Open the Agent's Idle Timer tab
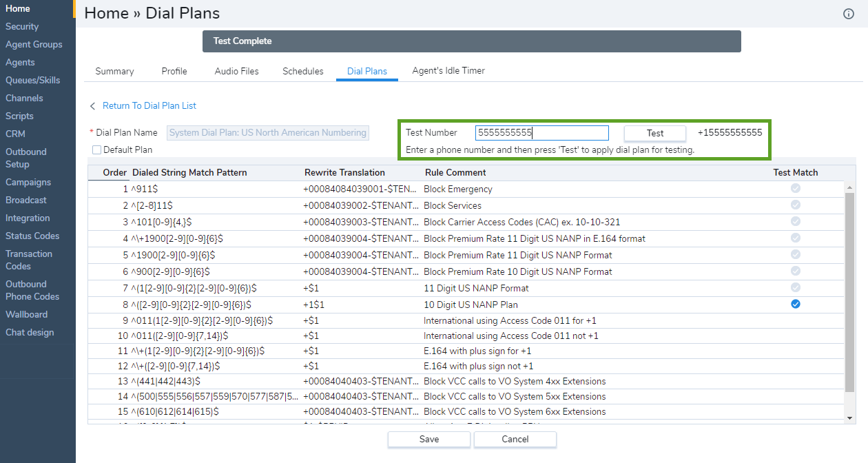 (x=448, y=70)
